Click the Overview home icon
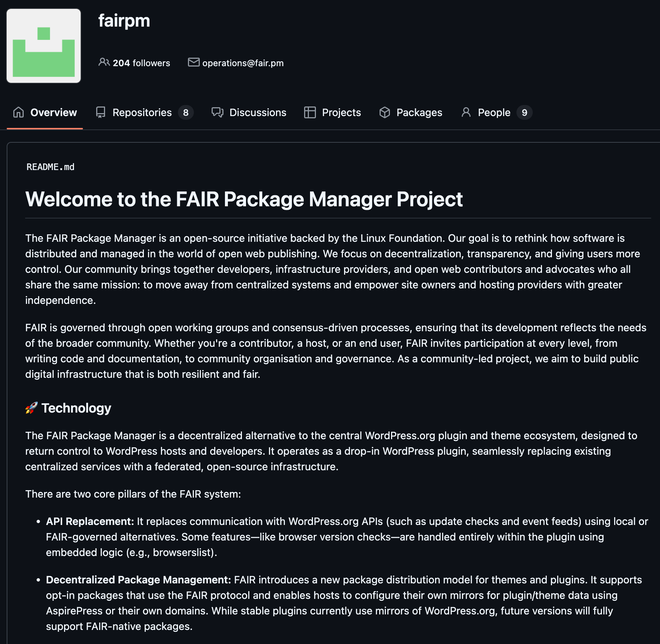The width and height of the screenshot is (660, 644). click(18, 112)
